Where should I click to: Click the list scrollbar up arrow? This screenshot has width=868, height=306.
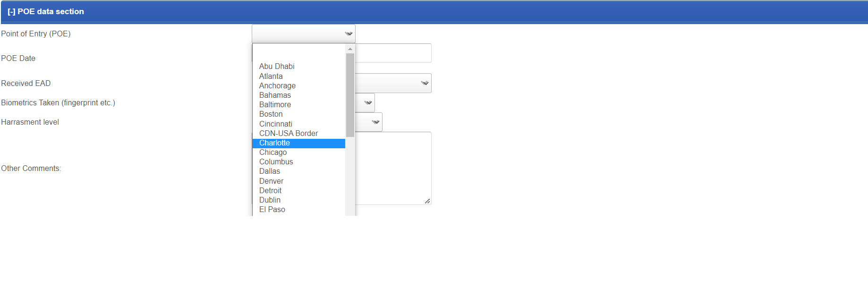[350, 49]
